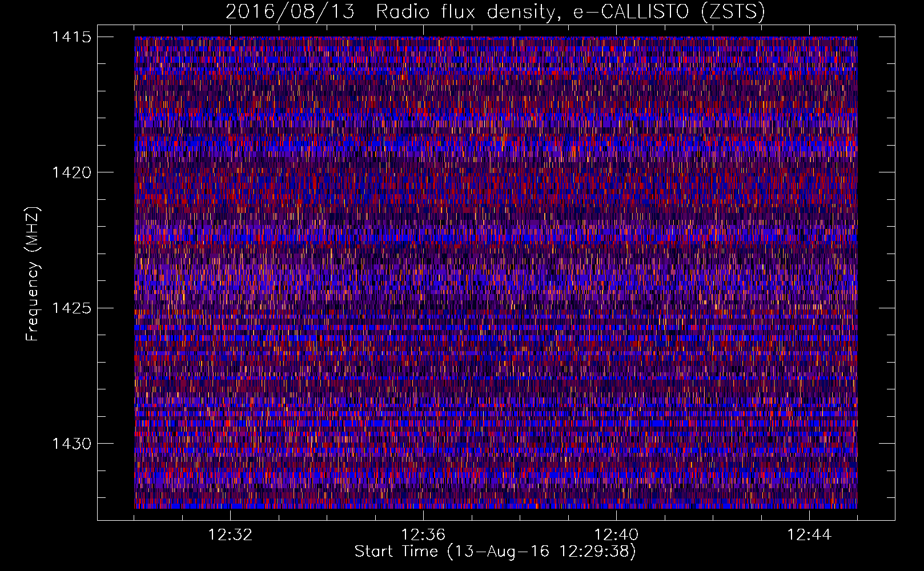Click the 1425 frequency tick label
Viewport: 924px width, 571px height.
click(72, 308)
